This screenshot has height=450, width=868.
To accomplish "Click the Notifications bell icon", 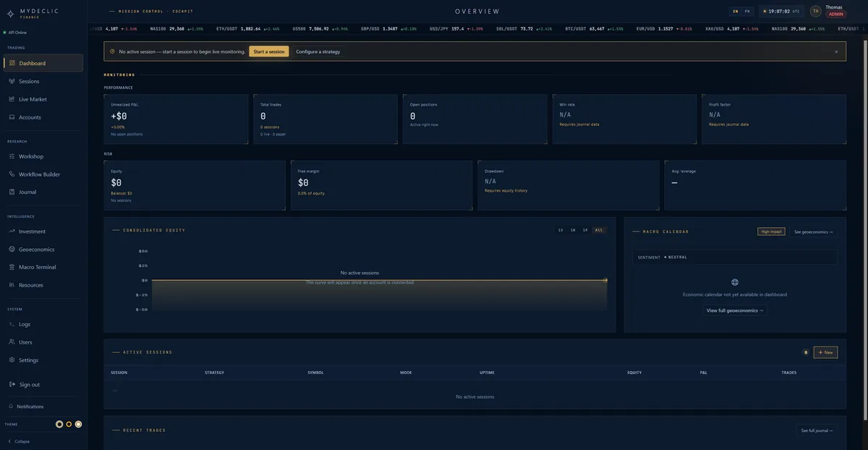I will pos(11,407).
